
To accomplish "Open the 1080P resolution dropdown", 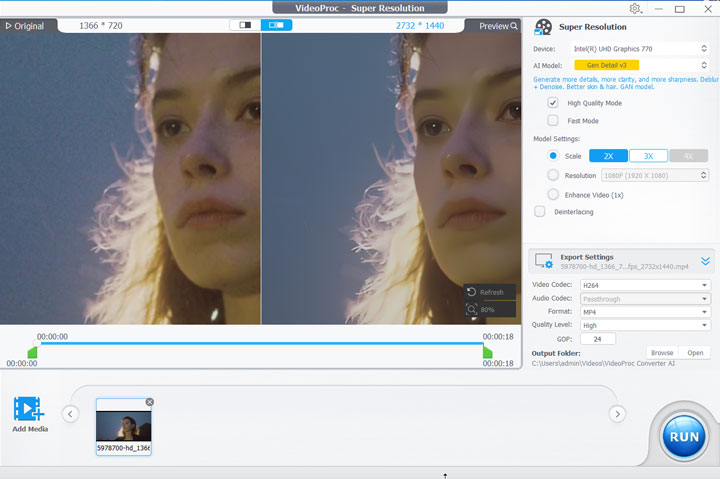I will point(655,175).
